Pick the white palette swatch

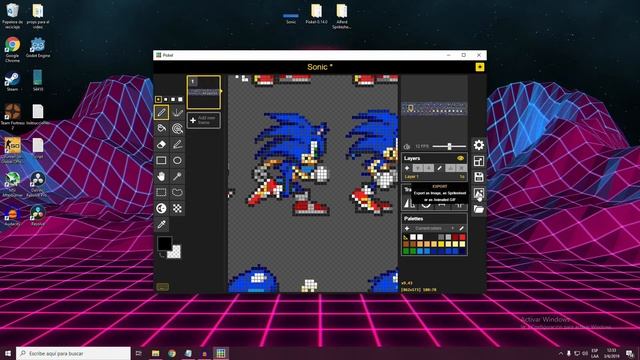pos(413,237)
